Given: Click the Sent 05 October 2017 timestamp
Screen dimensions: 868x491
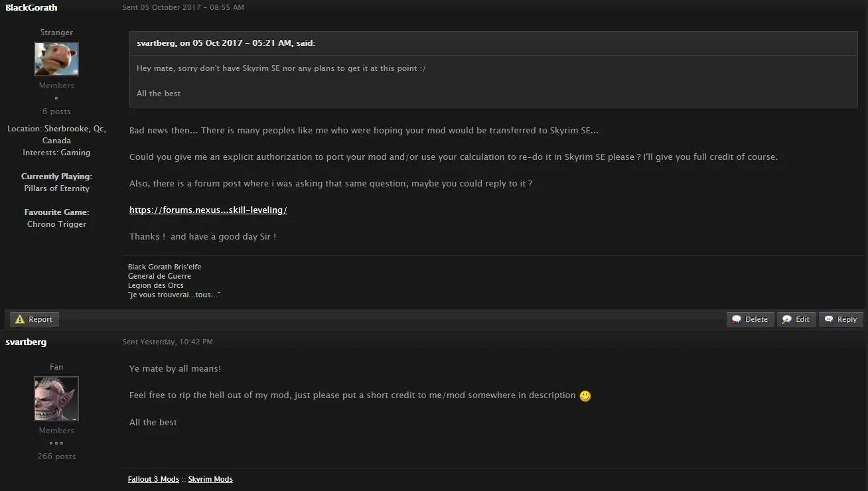Looking at the screenshot, I should coord(183,7).
